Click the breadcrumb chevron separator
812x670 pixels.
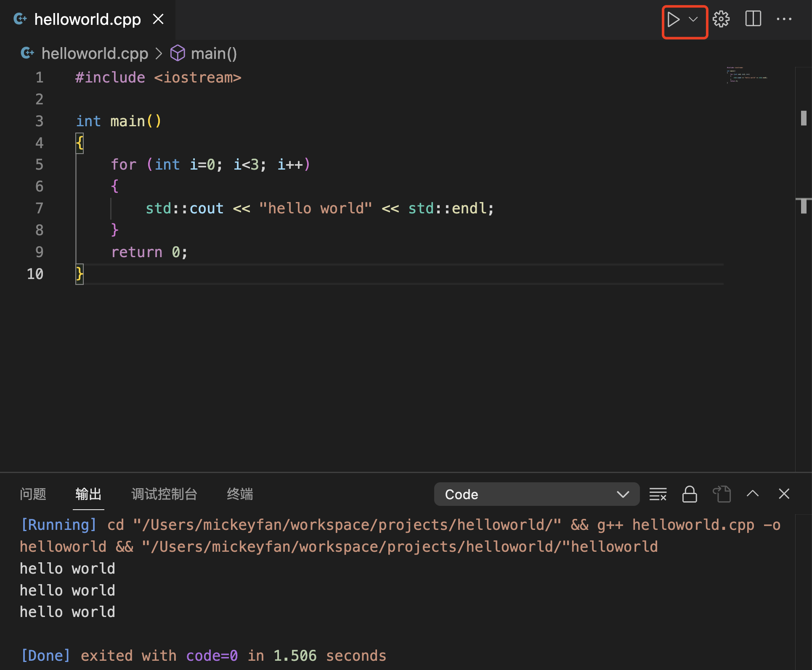[x=159, y=53]
